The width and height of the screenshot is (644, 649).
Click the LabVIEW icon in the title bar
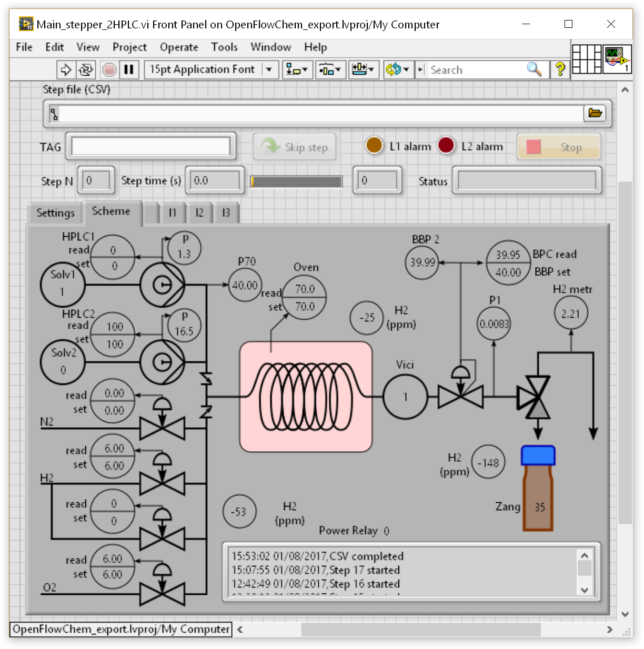[x=26, y=24]
